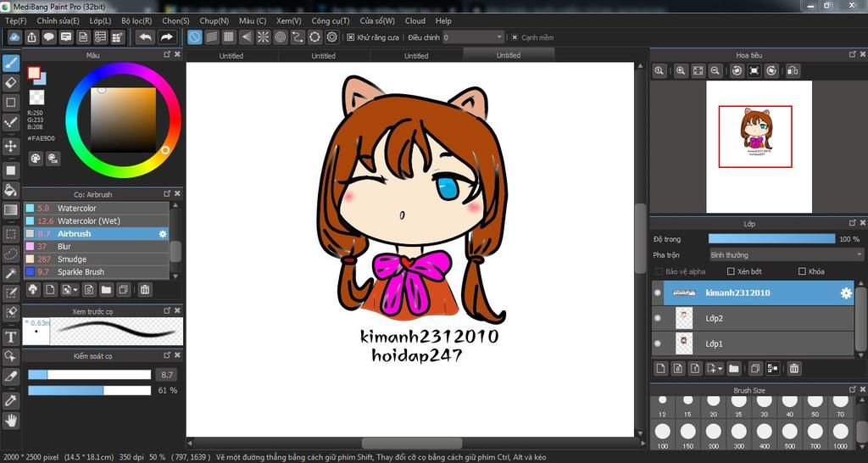Select the Text tool
The width and height of the screenshot is (868, 463).
[x=10, y=337]
